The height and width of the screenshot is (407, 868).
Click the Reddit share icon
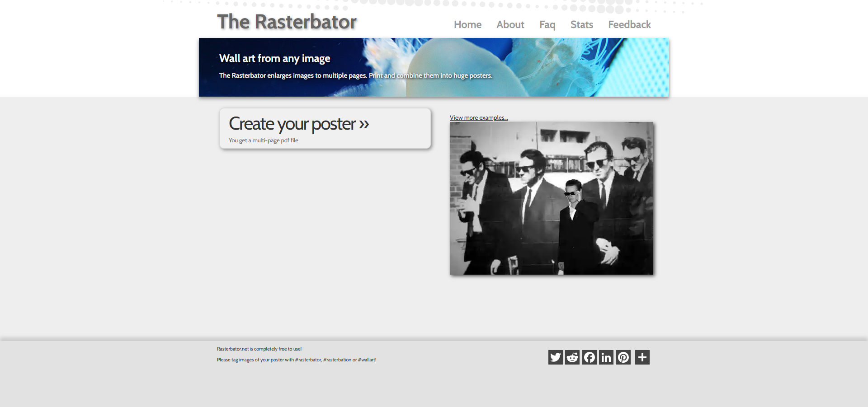click(x=572, y=357)
